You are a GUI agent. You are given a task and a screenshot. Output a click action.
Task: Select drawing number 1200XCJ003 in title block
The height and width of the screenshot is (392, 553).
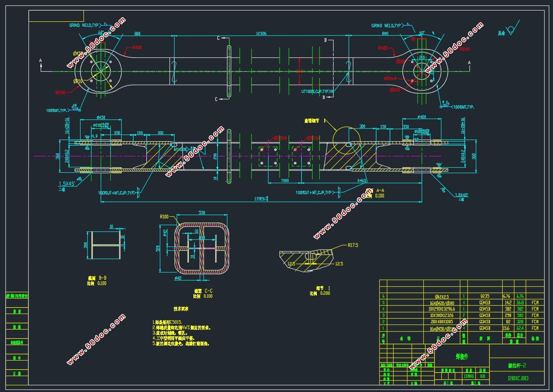[518, 378]
